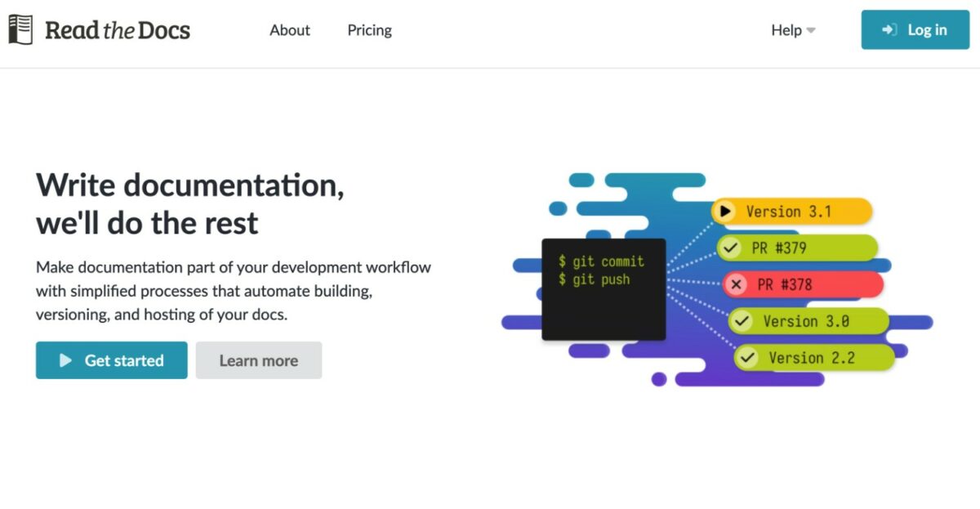Click the Log in button
Image resolution: width=980 pixels, height=509 pixels.
pyautogui.click(x=915, y=29)
